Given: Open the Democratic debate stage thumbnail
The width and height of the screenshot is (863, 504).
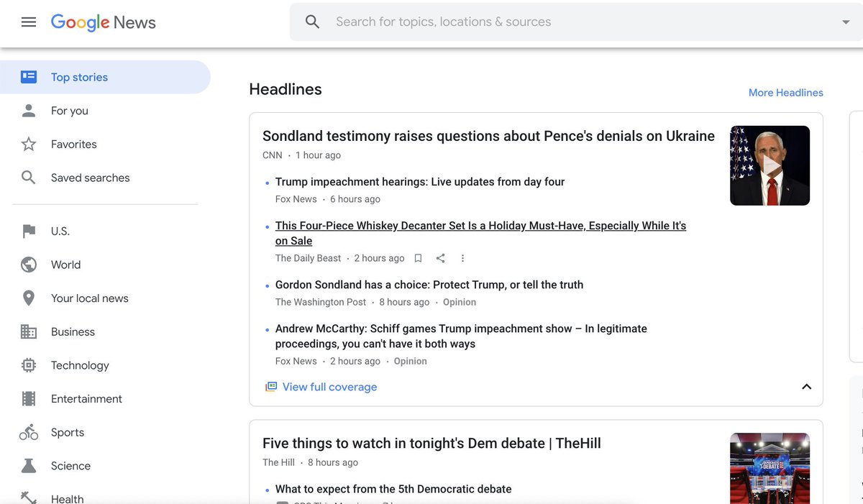Looking at the screenshot, I should point(770,468).
